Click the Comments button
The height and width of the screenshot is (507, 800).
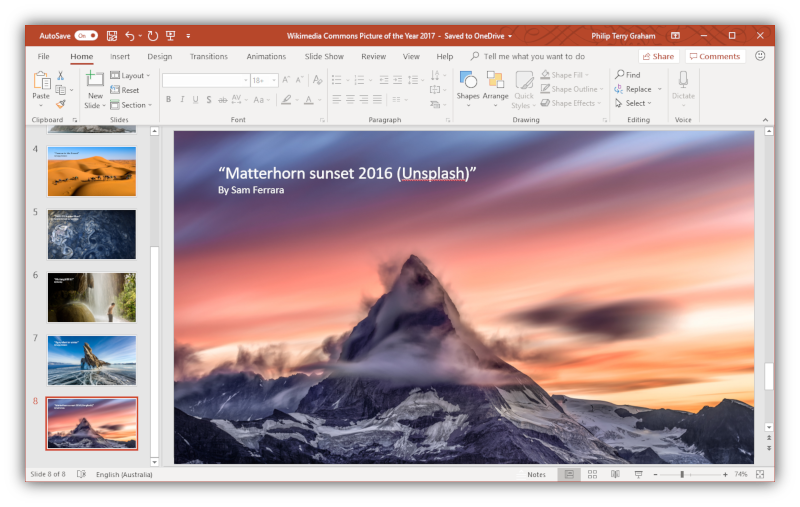(714, 57)
